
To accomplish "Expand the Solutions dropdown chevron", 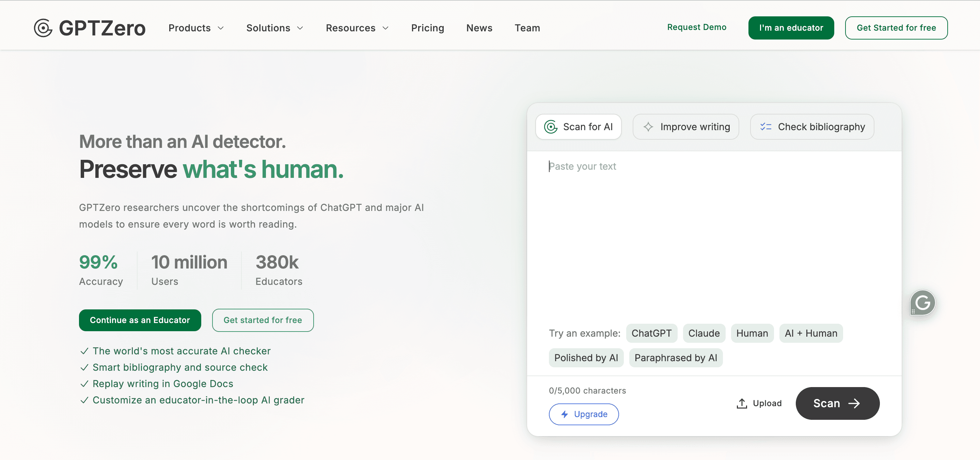I will pos(300,28).
